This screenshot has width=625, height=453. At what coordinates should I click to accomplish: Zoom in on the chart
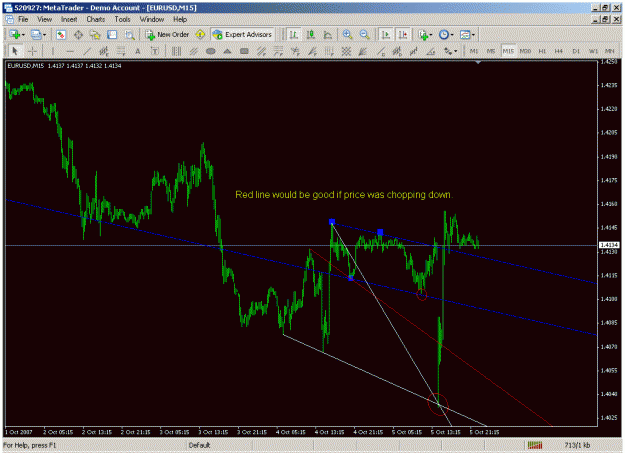(347, 35)
